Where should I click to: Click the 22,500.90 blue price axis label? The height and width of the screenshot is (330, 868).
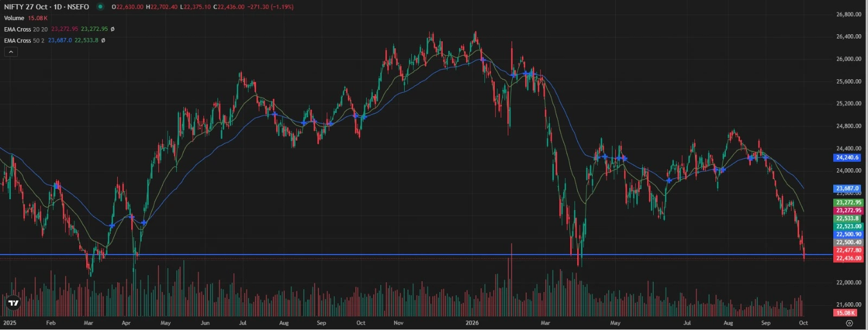tap(847, 234)
